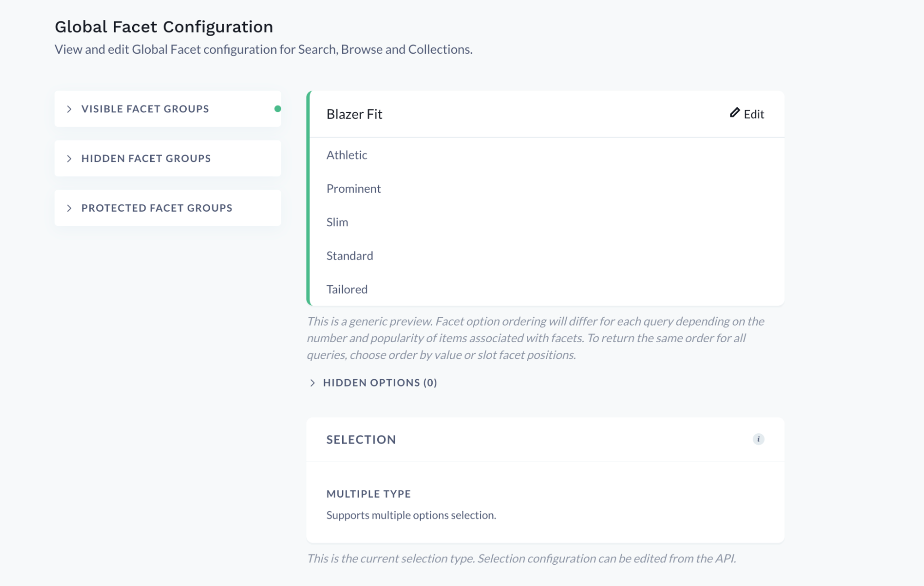The width and height of the screenshot is (924, 586).
Task: Click the chevron next to Visible Facet Groups
Action: 69,109
